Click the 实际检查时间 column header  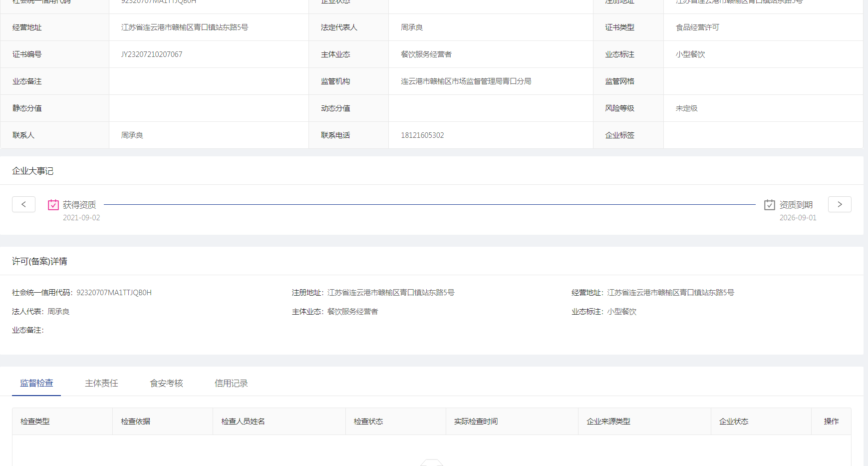pyautogui.click(x=476, y=422)
